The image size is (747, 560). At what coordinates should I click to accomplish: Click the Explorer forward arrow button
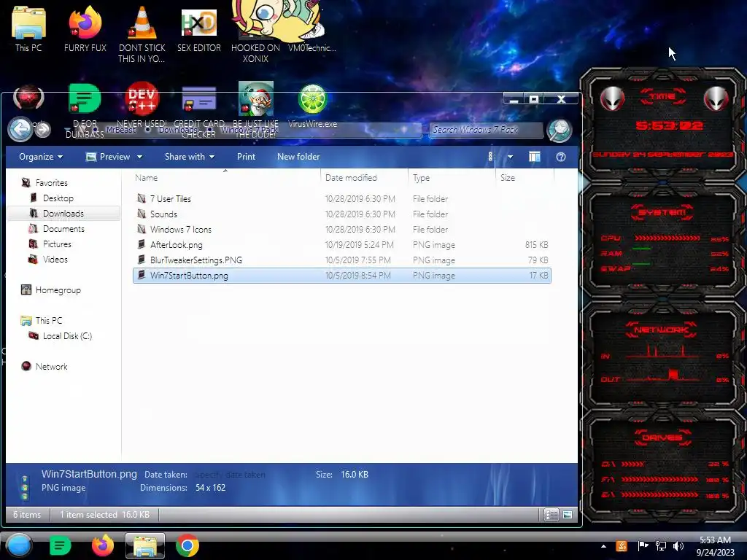[x=43, y=130]
